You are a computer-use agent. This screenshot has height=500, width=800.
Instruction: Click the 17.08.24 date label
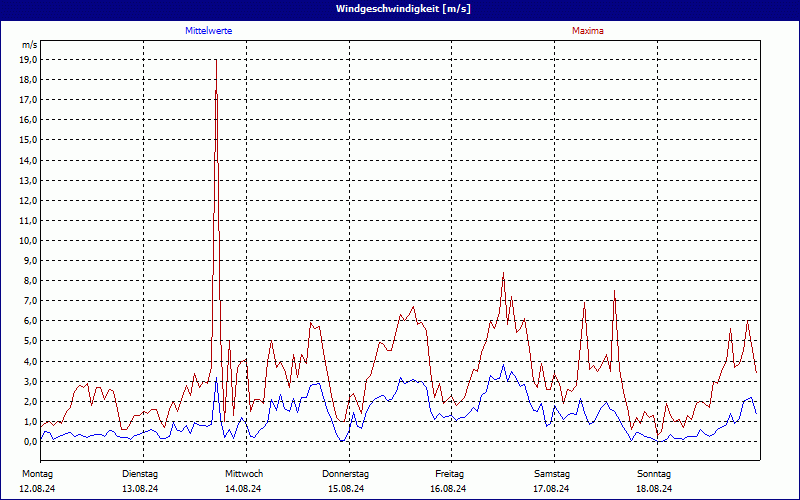pos(552,489)
